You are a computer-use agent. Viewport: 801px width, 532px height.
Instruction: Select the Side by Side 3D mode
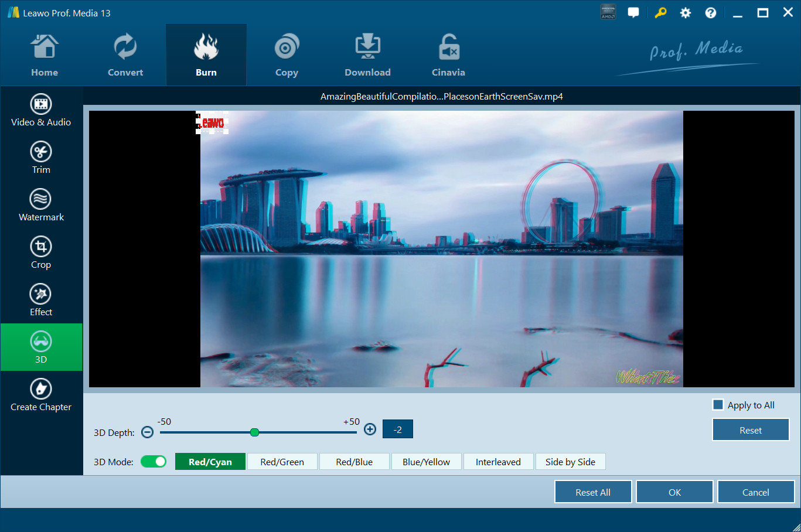[x=570, y=462]
